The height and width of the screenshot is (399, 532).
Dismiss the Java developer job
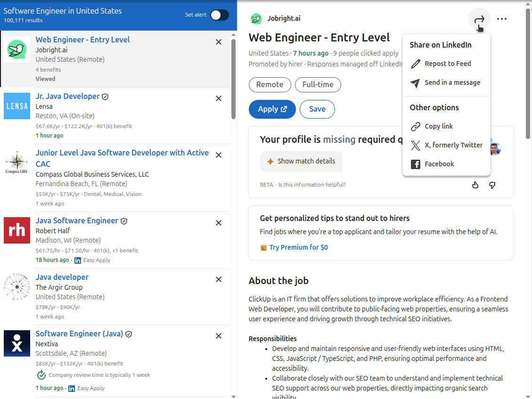[x=219, y=279]
